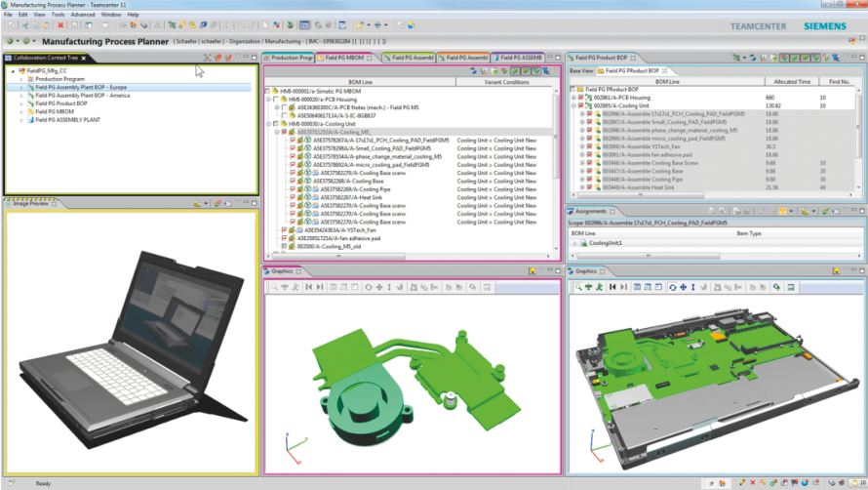The width and height of the screenshot is (868, 490).
Task: Expand Field PG MBOM node in context tree
Action: coord(21,112)
